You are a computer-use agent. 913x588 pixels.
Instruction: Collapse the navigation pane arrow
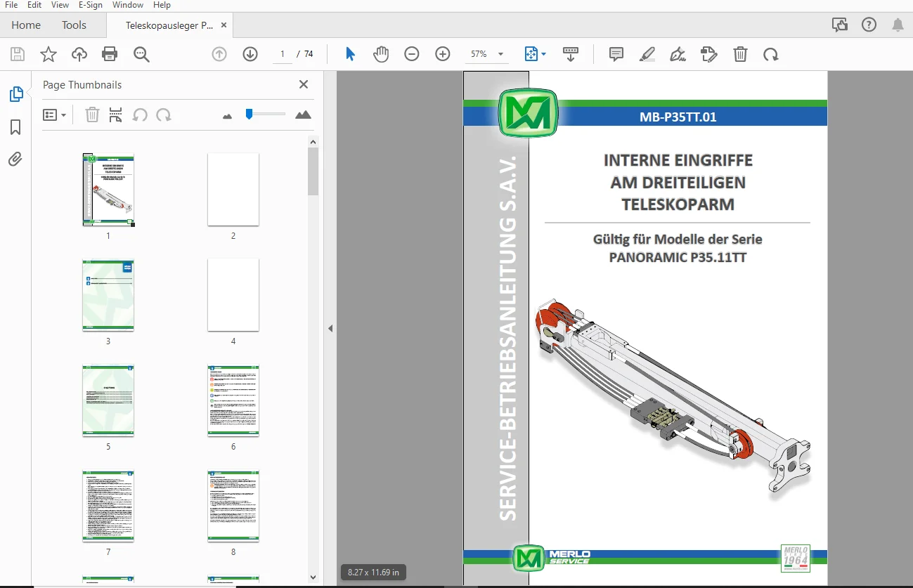tap(330, 328)
